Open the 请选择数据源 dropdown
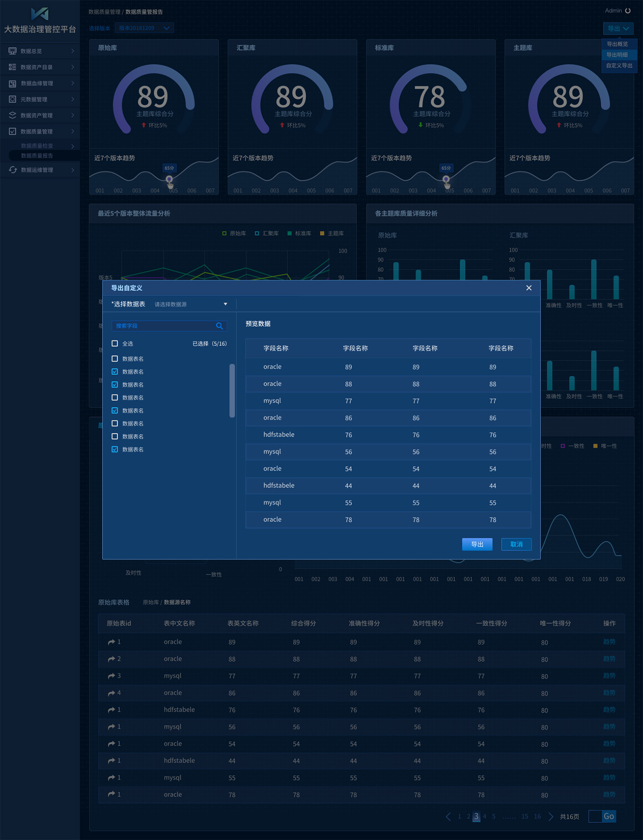Viewport: 643px width, 840px height. coord(191,304)
